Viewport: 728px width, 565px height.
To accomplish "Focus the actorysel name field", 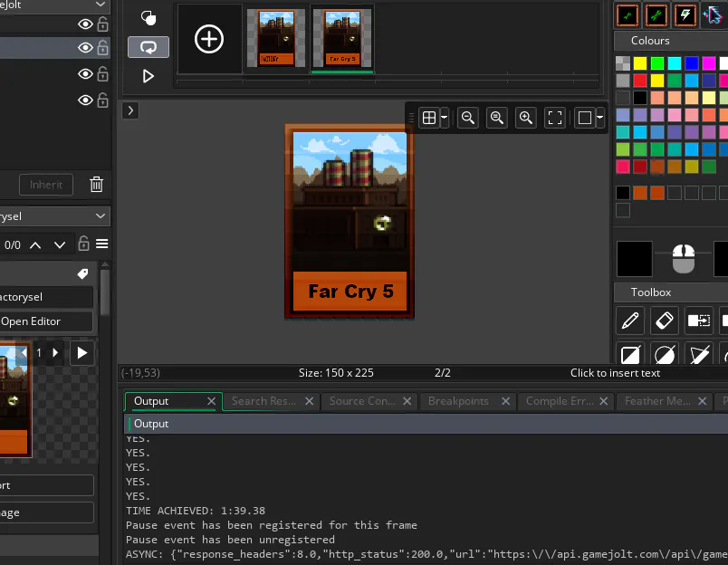I will 45,297.
